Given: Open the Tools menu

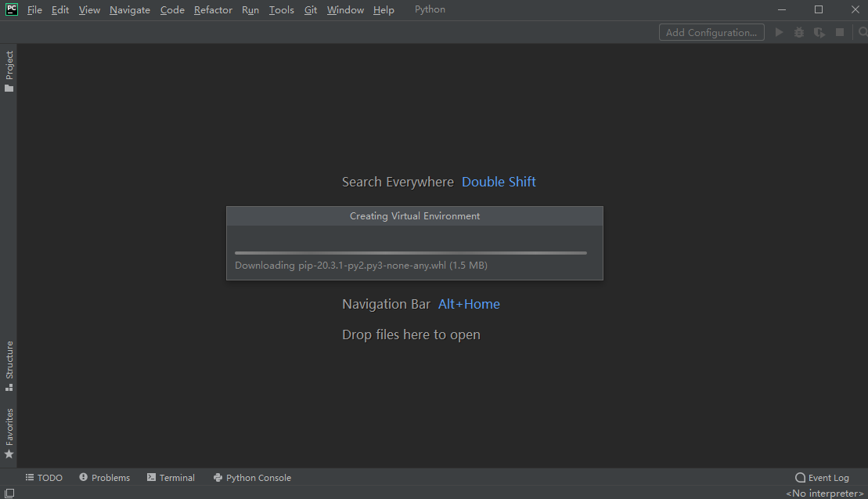Looking at the screenshot, I should pos(281,10).
